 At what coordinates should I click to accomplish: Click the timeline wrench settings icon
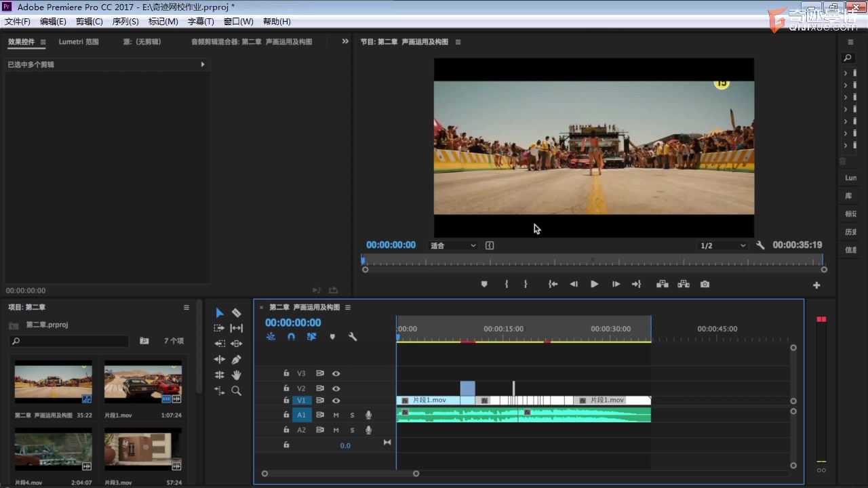[353, 336]
